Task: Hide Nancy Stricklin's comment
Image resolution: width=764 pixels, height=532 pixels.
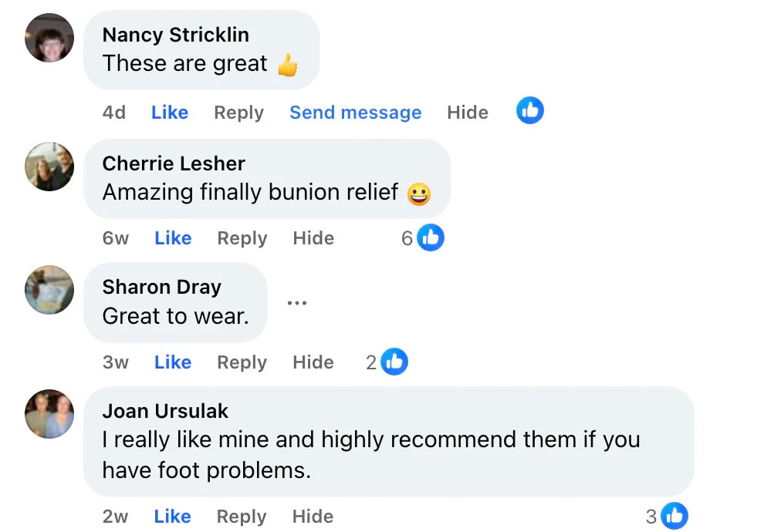Action: 467,113
